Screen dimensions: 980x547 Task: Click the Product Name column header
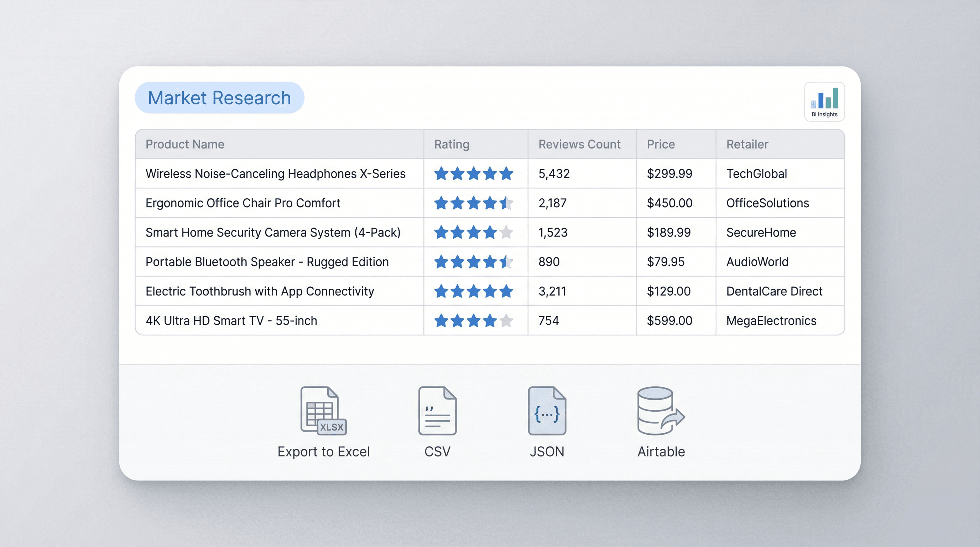click(x=185, y=144)
